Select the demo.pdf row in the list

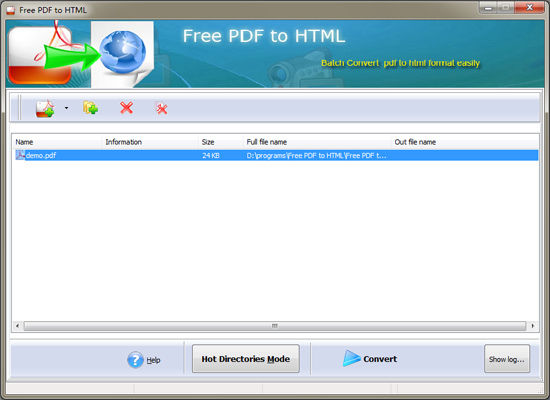click(x=275, y=155)
